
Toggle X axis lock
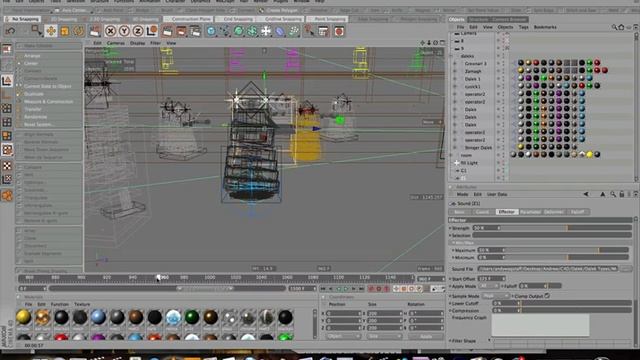click(110, 31)
